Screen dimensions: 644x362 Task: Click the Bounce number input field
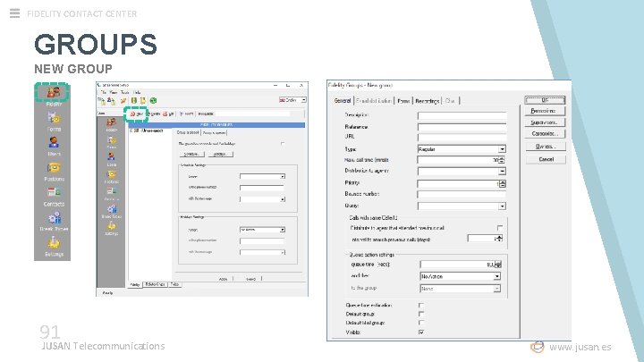(462, 195)
